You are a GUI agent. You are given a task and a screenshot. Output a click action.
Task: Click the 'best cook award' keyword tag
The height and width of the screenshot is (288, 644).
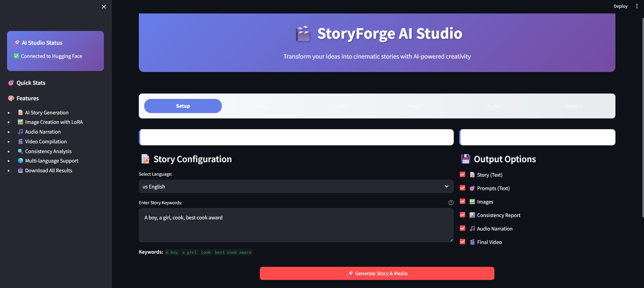click(233, 252)
